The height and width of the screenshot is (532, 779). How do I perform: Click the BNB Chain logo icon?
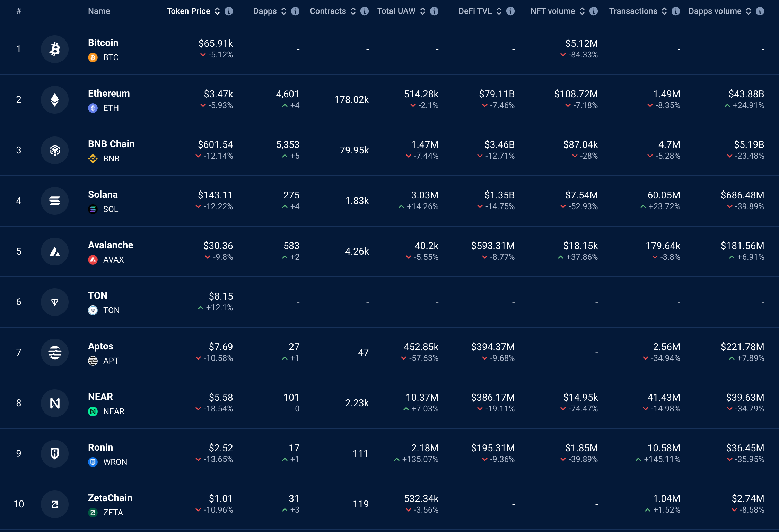[55, 150]
